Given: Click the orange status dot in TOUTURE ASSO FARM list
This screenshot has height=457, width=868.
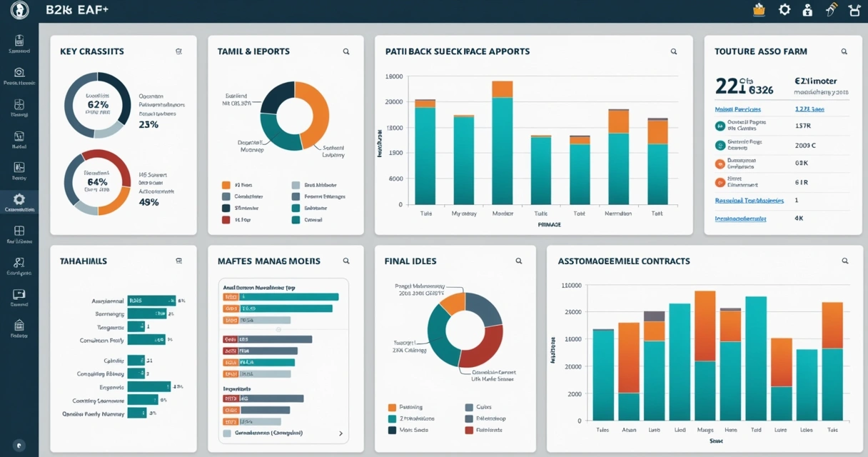Looking at the screenshot, I should point(720,164).
